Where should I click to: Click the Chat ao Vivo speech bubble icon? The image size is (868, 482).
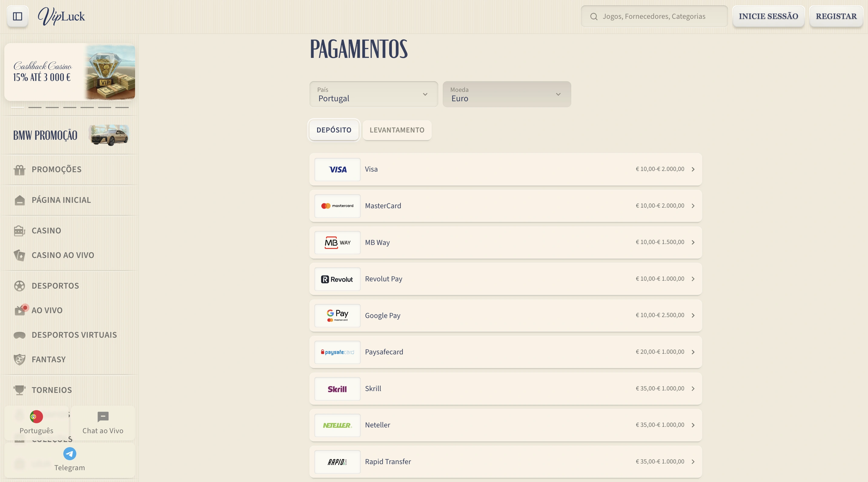(103, 417)
